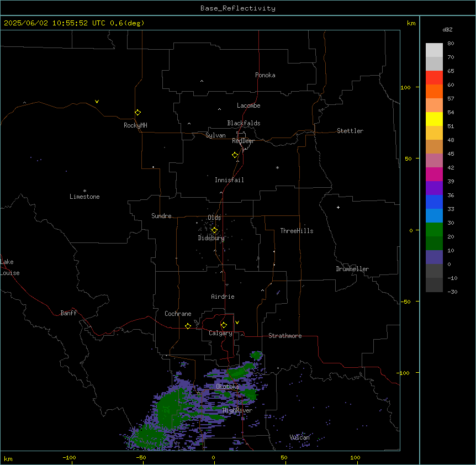The height and width of the screenshot is (465, 476).
Task: Click the yellow marker at Calgary
Action: click(224, 325)
